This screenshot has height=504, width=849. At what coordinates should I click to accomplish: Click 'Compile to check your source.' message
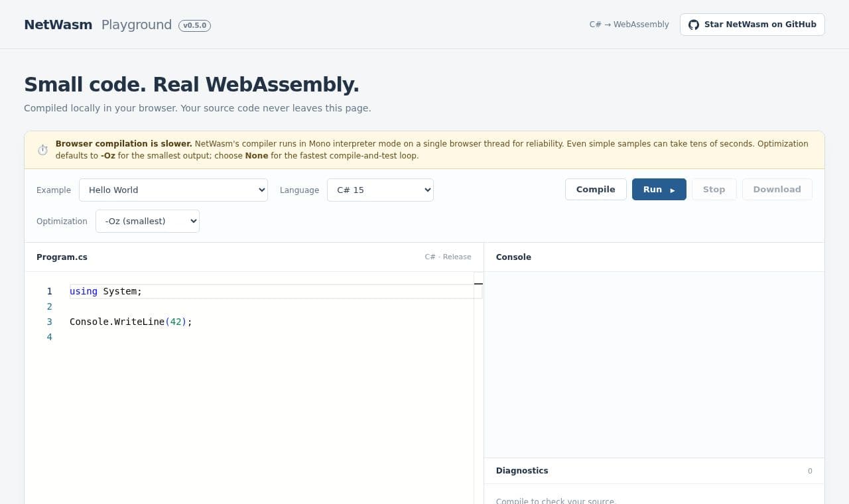[556, 501]
